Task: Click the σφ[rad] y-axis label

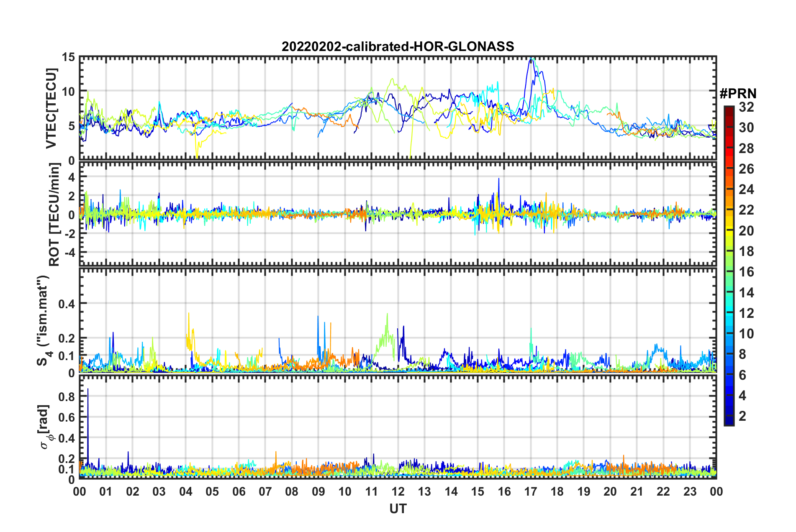Action: [45, 427]
